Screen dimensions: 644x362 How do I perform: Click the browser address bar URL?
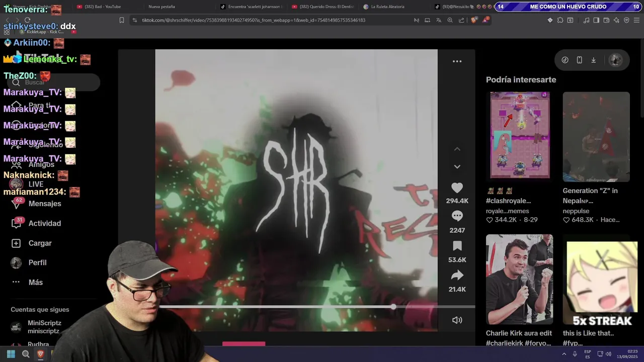[254, 20]
